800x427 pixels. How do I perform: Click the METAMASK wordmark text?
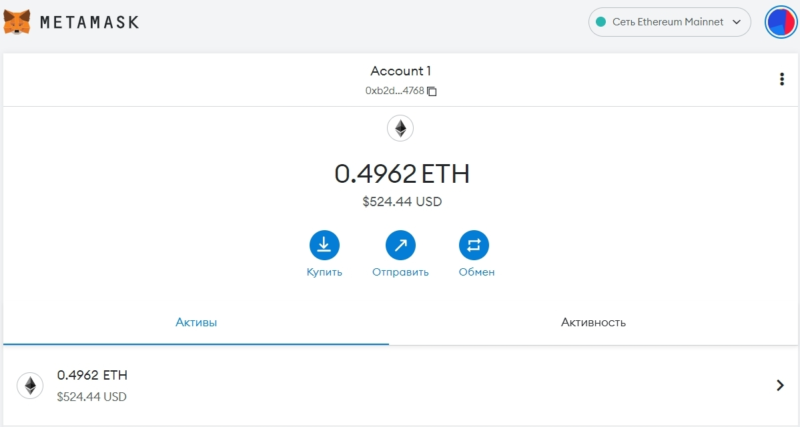pyautogui.click(x=89, y=22)
